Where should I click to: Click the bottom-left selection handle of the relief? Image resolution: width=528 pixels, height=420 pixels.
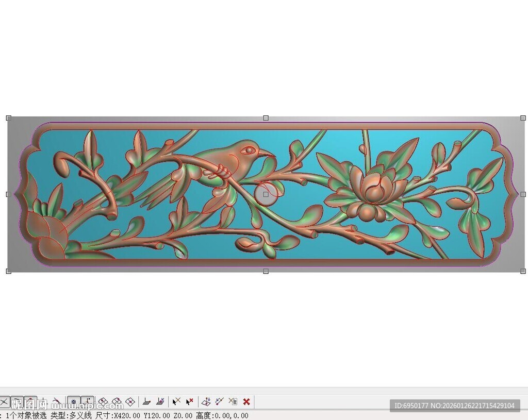click(x=9, y=271)
